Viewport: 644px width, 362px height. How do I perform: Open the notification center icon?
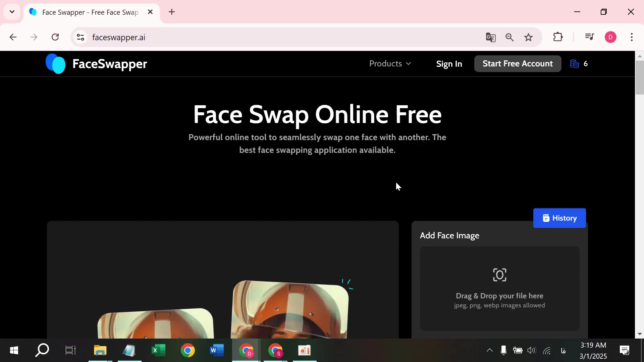tap(625, 351)
